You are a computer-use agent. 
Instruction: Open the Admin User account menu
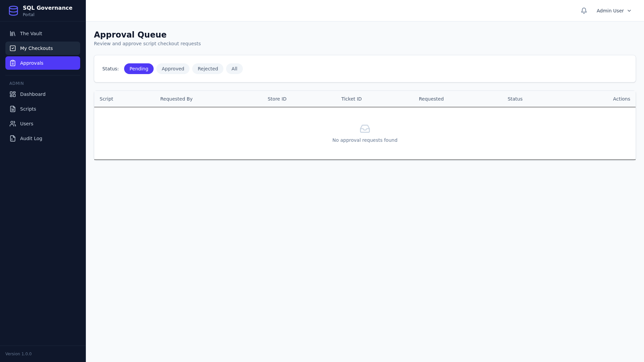[610, 11]
